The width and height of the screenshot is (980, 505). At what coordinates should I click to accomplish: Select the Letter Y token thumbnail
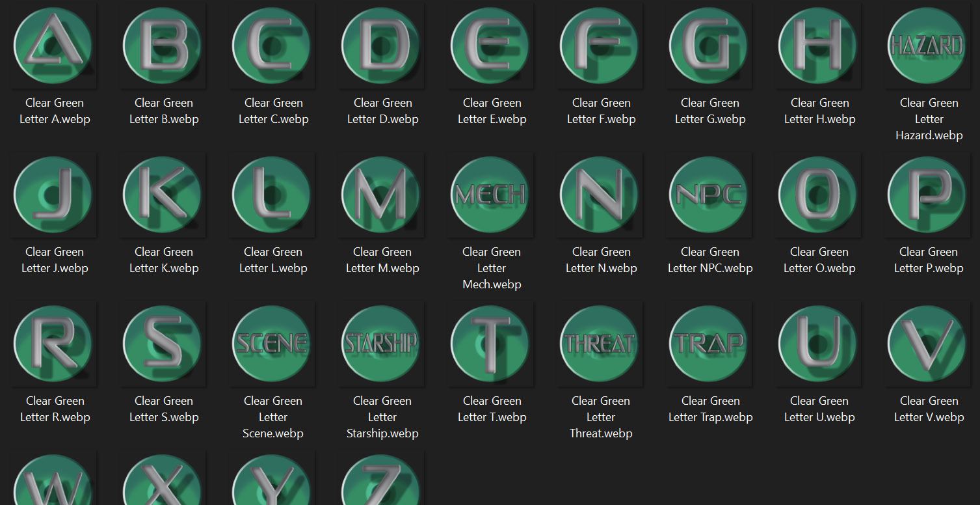click(x=272, y=478)
